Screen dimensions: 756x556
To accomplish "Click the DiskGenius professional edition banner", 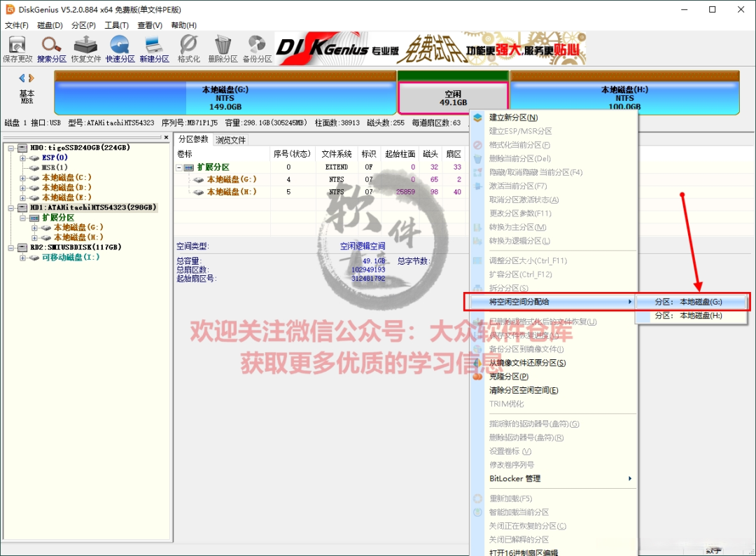I will pos(430,49).
